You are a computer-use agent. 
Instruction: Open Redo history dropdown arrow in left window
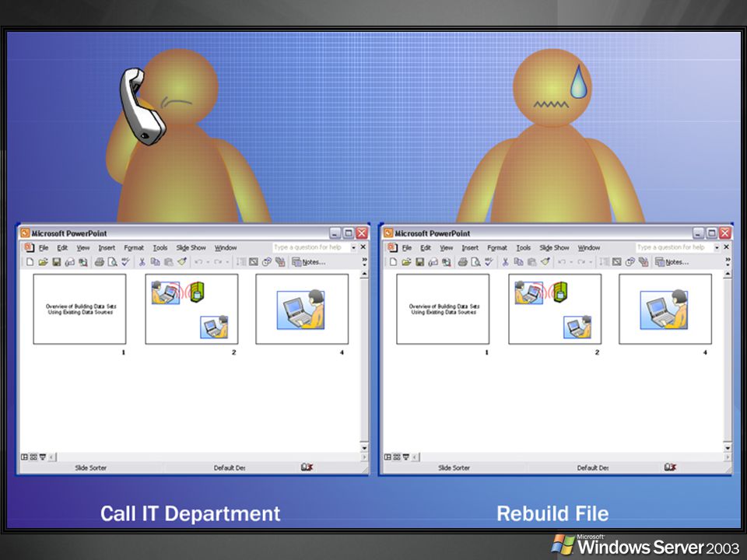point(227,262)
